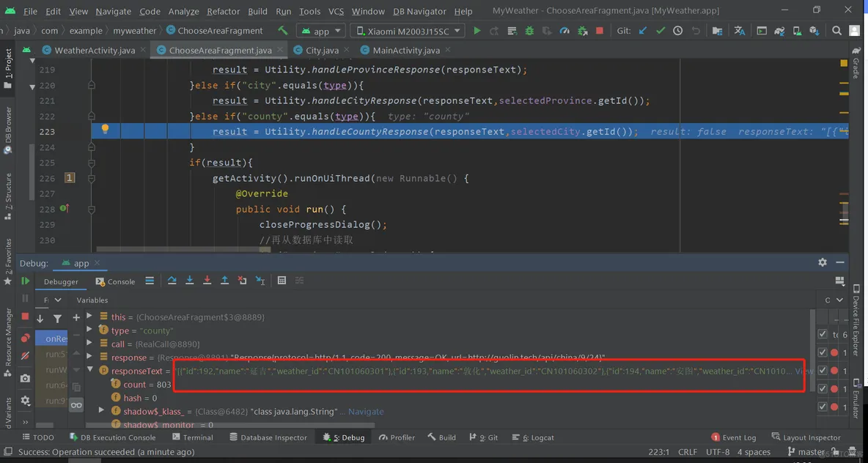
Task: Click the Make Project hammer icon
Action: pyautogui.click(x=283, y=31)
